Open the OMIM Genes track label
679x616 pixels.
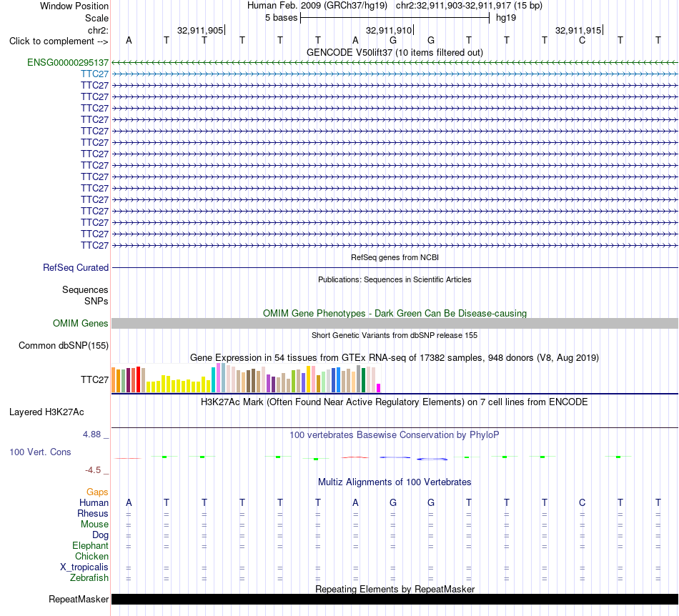80,324
